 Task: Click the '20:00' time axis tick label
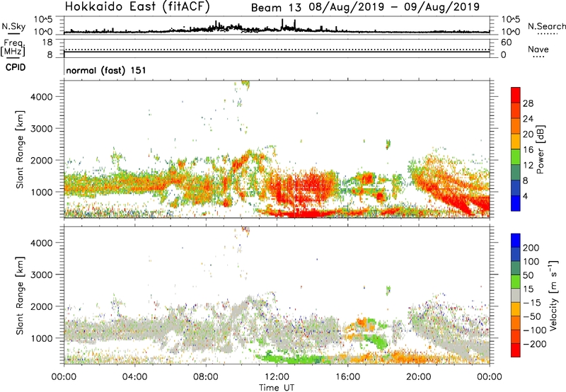[x=419, y=377]
